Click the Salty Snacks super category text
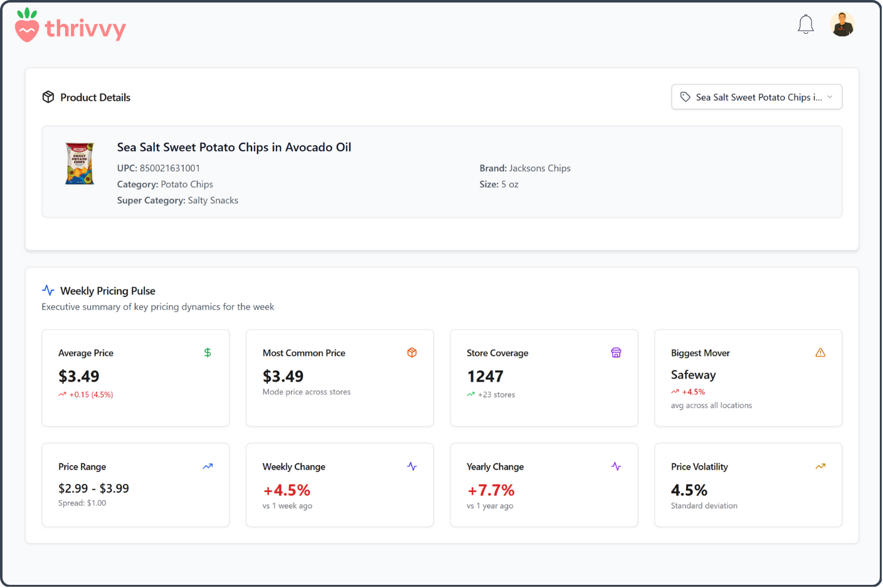Viewport: 883px width, 588px height. [213, 200]
